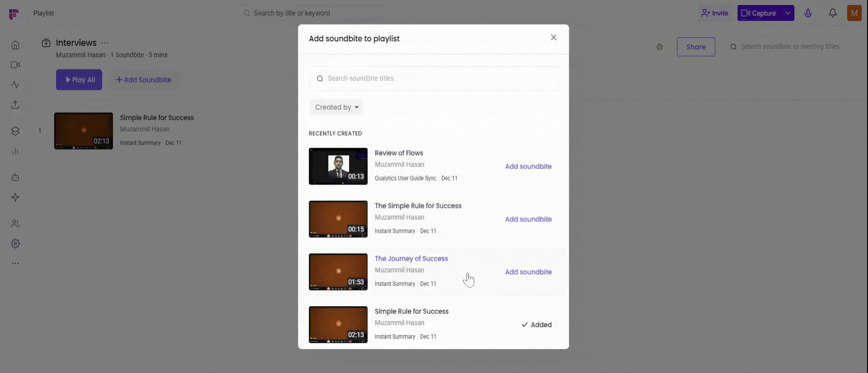Screen dimensions: 868x373
Task: Click Simple Rule for Success title in playlist
Action: coord(157,118)
